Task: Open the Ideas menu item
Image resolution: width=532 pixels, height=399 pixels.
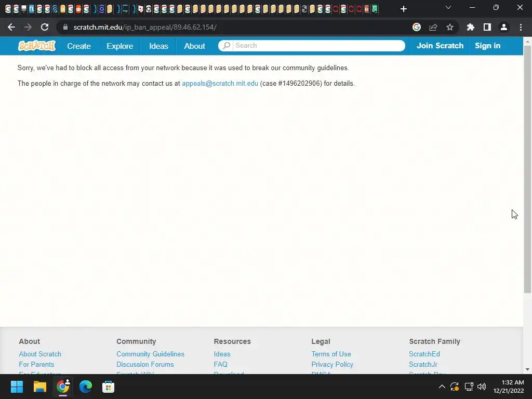Action: coord(158,46)
